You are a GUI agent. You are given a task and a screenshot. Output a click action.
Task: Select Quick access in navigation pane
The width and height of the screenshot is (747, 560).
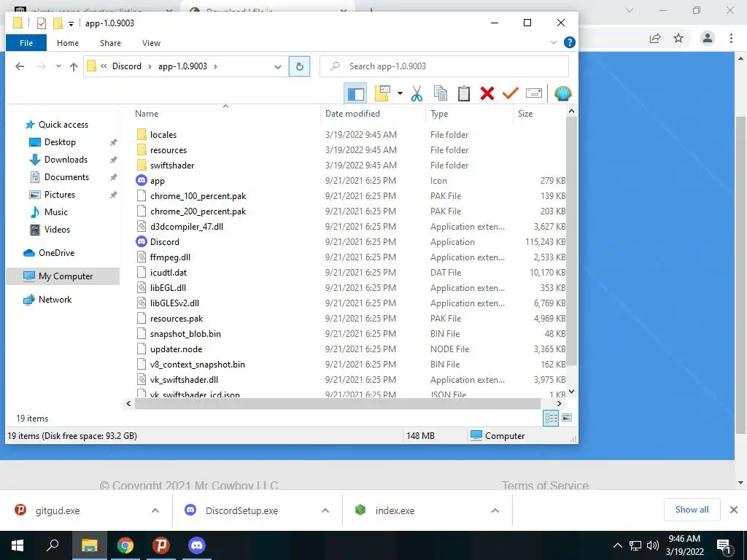[63, 124]
